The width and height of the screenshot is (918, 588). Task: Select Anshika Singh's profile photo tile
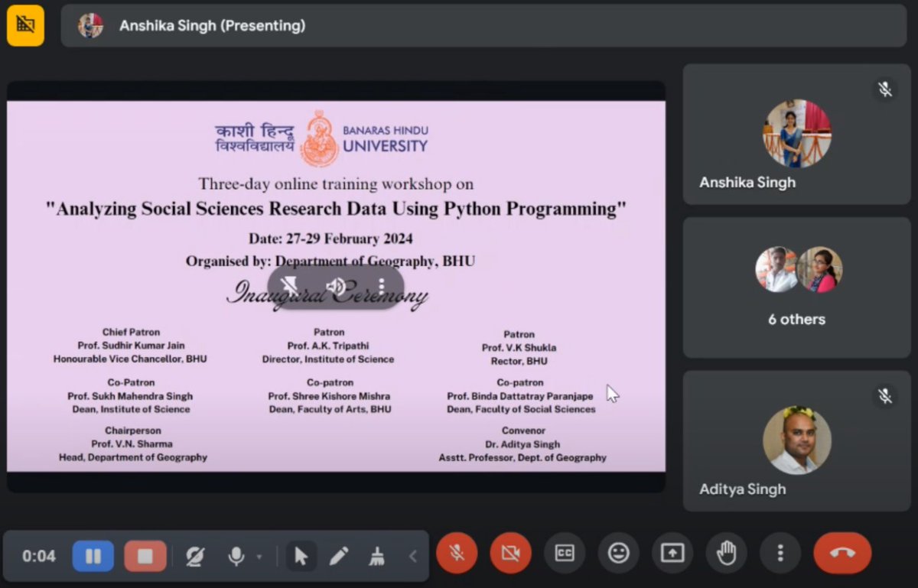click(796, 133)
